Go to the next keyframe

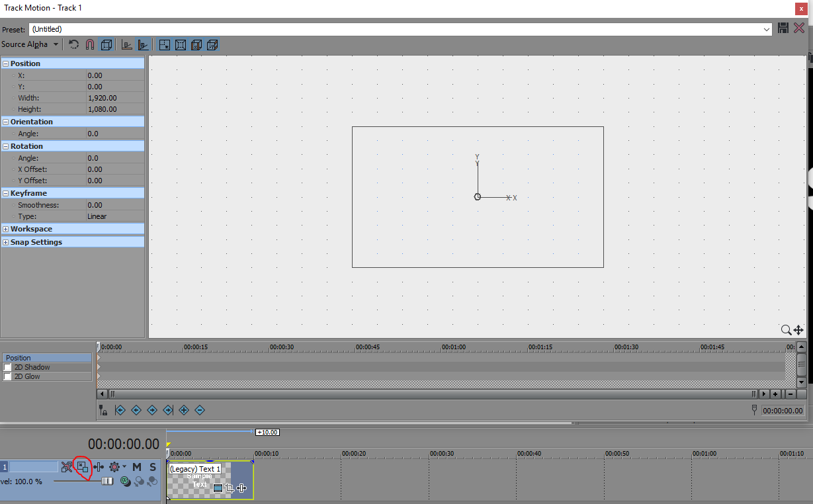(152, 410)
